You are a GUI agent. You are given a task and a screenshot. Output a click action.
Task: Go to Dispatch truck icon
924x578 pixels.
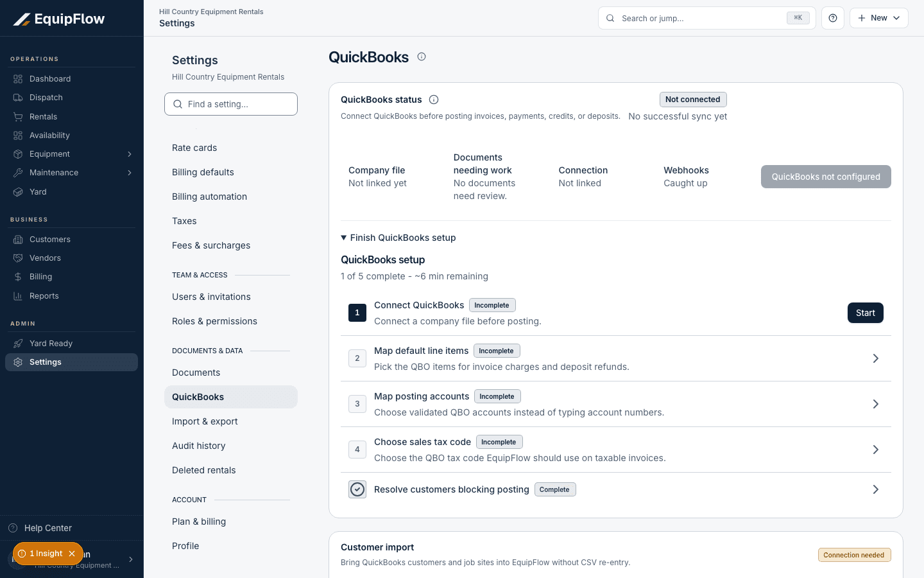(x=18, y=98)
